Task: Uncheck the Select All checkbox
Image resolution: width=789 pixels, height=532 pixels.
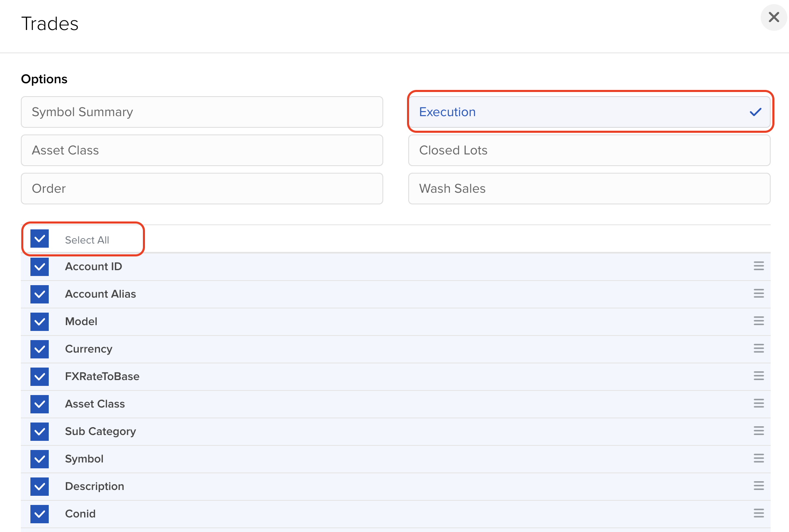Action: click(40, 239)
